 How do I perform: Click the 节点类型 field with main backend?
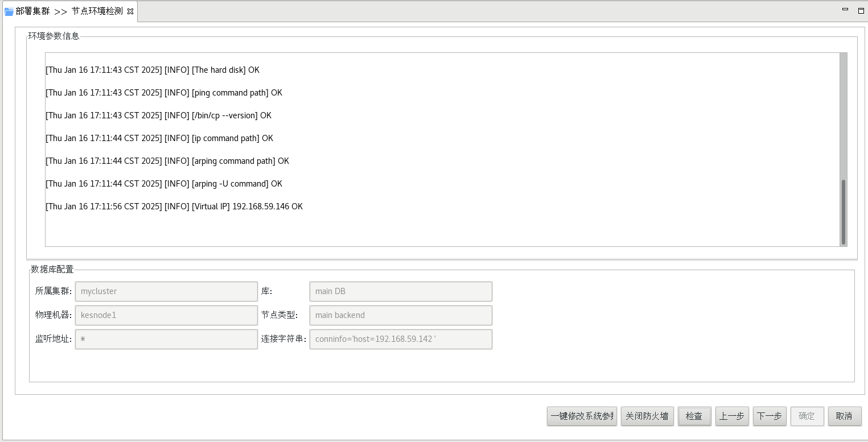(x=400, y=315)
